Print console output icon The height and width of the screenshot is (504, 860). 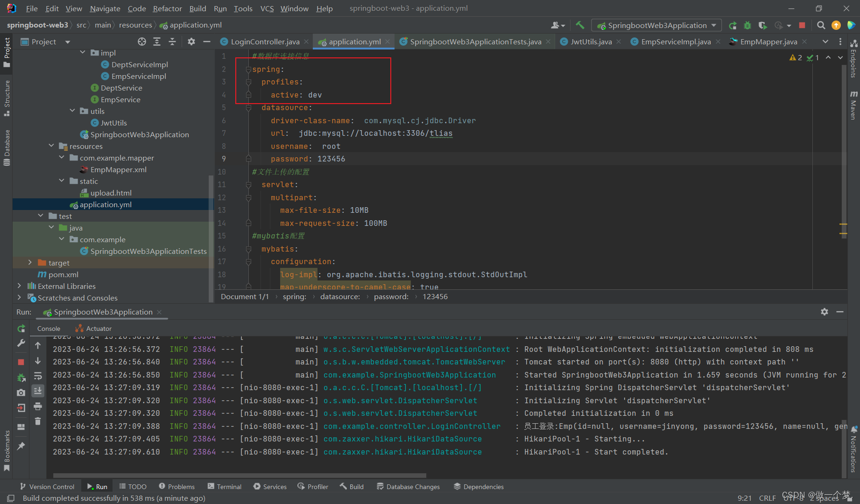[38, 406]
